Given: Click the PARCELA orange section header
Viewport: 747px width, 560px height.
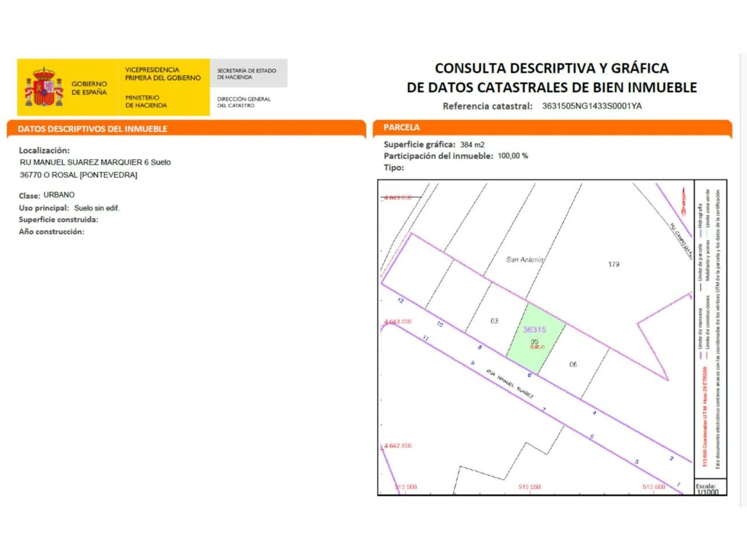Looking at the screenshot, I should coord(402,127).
